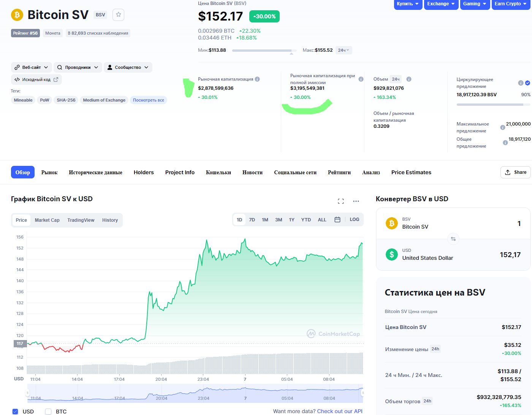The image size is (532, 415).
Task: Expand the Веб-сайт dropdown
Action: click(x=32, y=67)
